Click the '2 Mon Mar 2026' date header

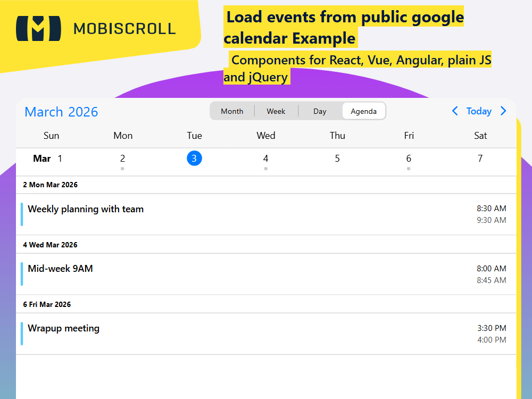point(51,185)
